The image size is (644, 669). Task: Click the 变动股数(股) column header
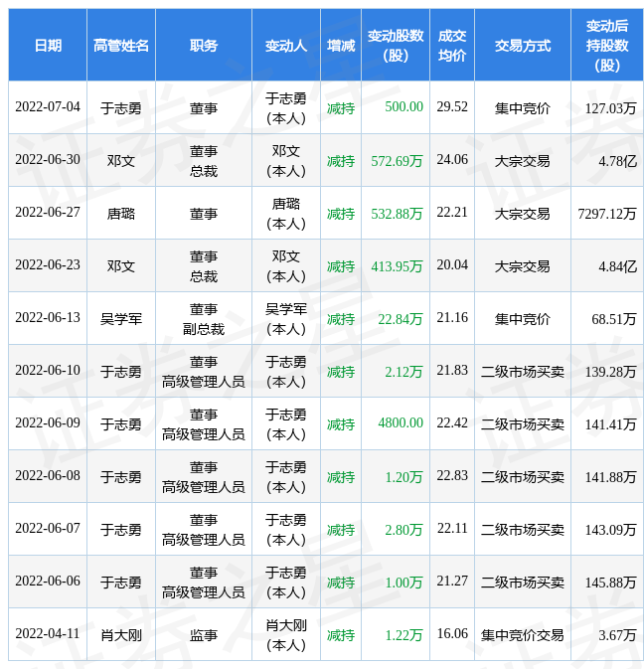coord(396,45)
